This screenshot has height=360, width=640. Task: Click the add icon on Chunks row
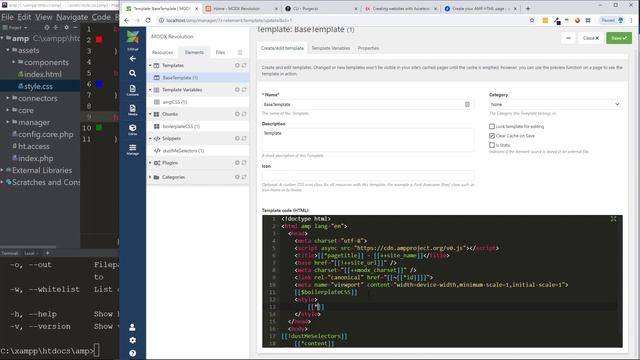237,114
